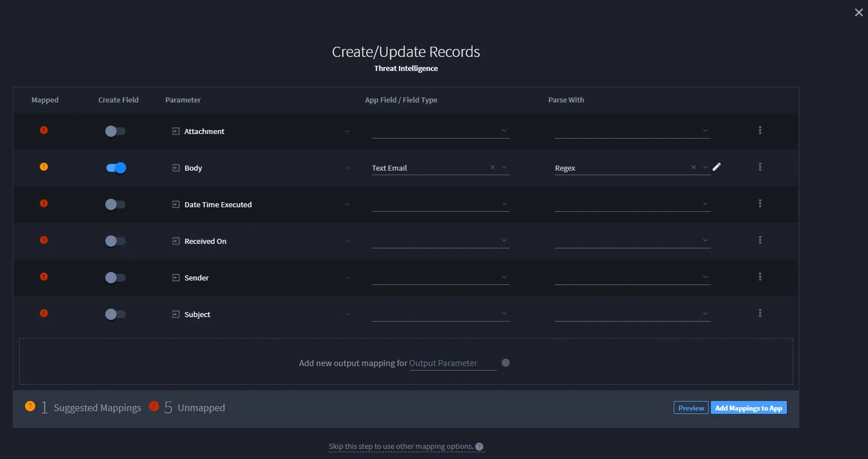This screenshot has height=459, width=868.
Task: Open Parse With dropdown for Subject
Action: tap(633, 314)
